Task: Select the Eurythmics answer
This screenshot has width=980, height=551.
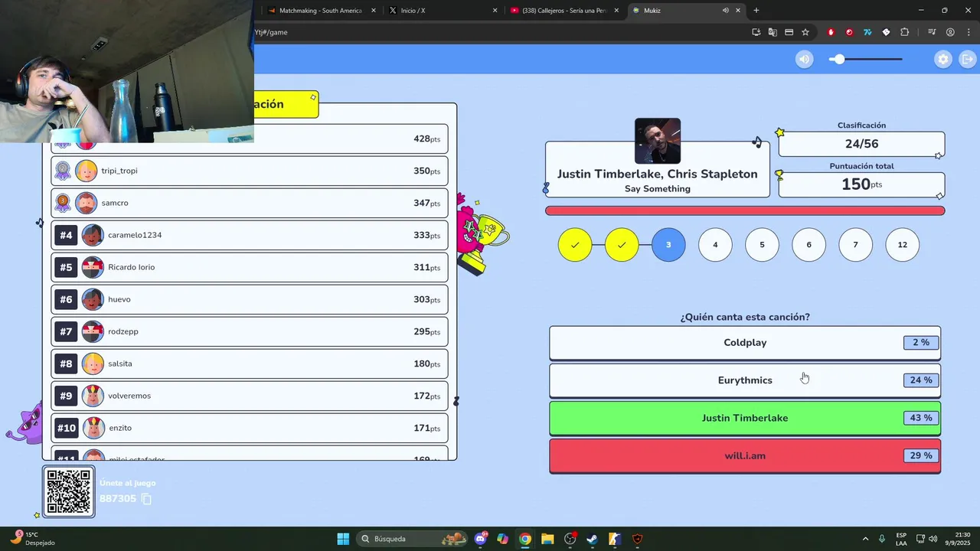Action: click(x=745, y=380)
